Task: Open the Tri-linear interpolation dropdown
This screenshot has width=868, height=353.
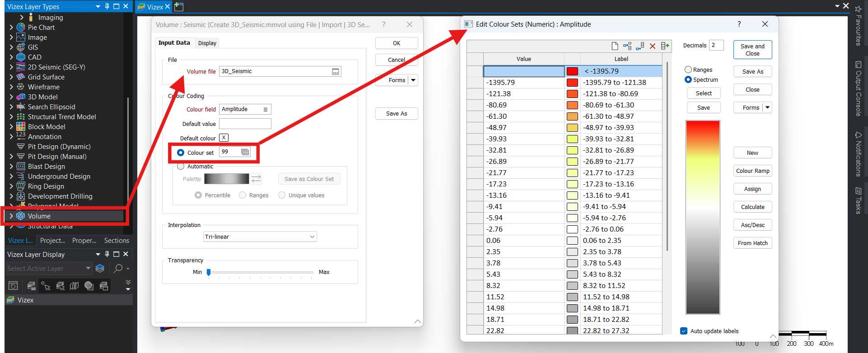Action: pos(260,237)
